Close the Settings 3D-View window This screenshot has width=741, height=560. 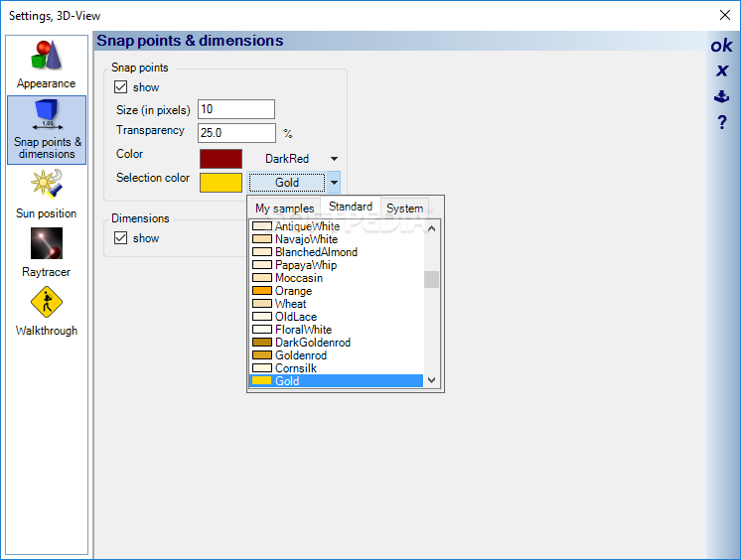[x=725, y=15]
